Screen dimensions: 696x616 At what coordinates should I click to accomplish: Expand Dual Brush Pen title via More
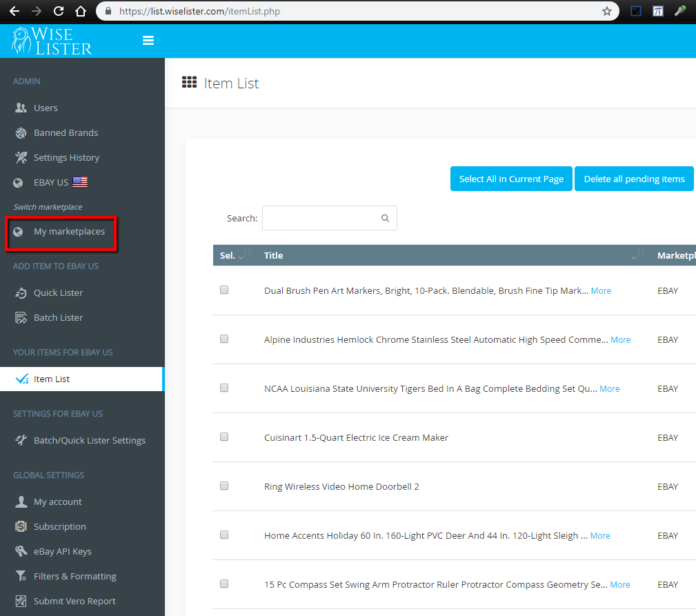point(601,290)
